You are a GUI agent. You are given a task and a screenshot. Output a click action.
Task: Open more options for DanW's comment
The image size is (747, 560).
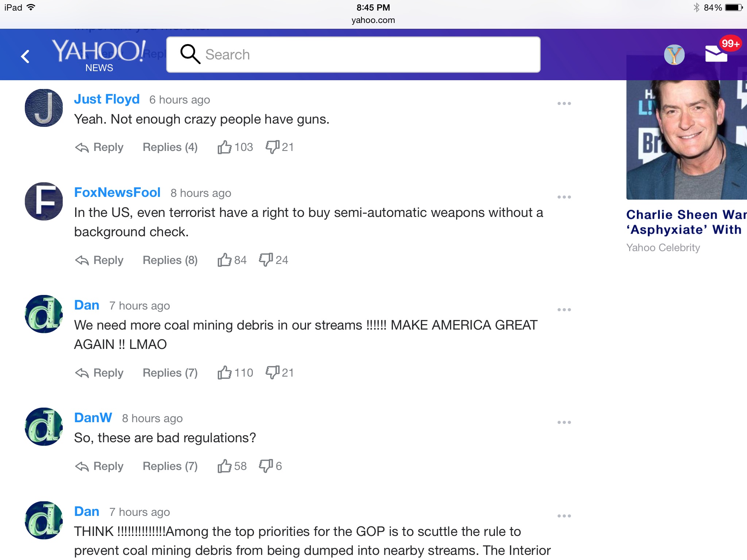pyautogui.click(x=564, y=423)
